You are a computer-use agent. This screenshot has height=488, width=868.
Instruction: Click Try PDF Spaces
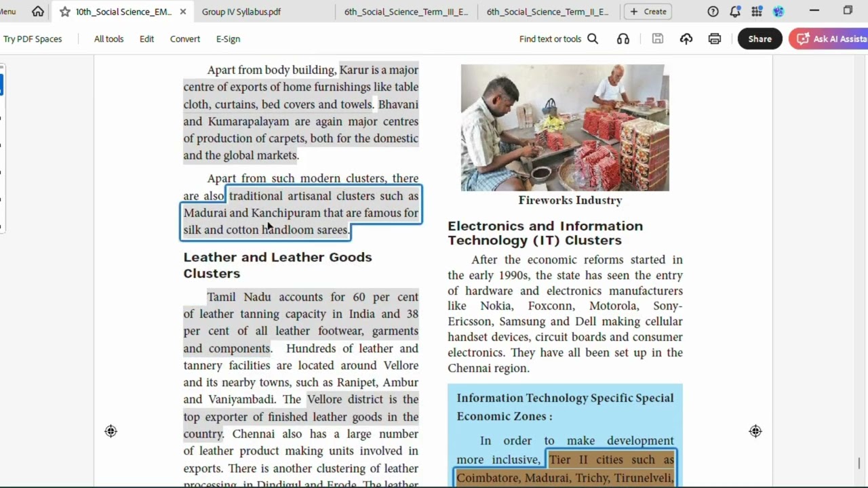[33, 39]
